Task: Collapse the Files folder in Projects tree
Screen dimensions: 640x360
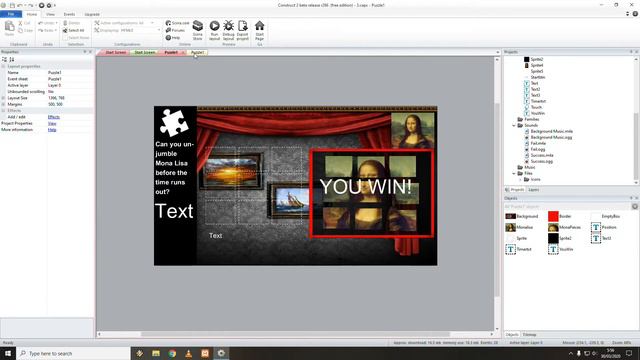Action: tap(514, 173)
